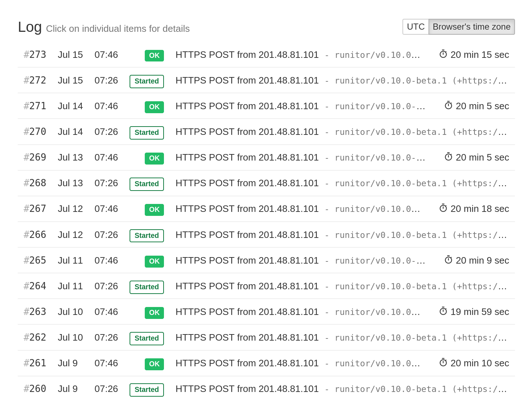Toggle the Started status badge on entry #272
The width and height of the screenshot is (532, 418).
[x=147, y=81]
